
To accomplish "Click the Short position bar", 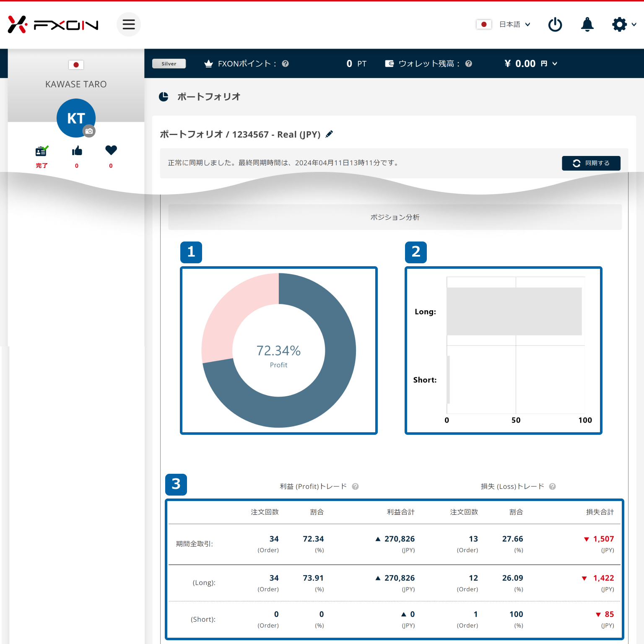I will coord(448,380).
